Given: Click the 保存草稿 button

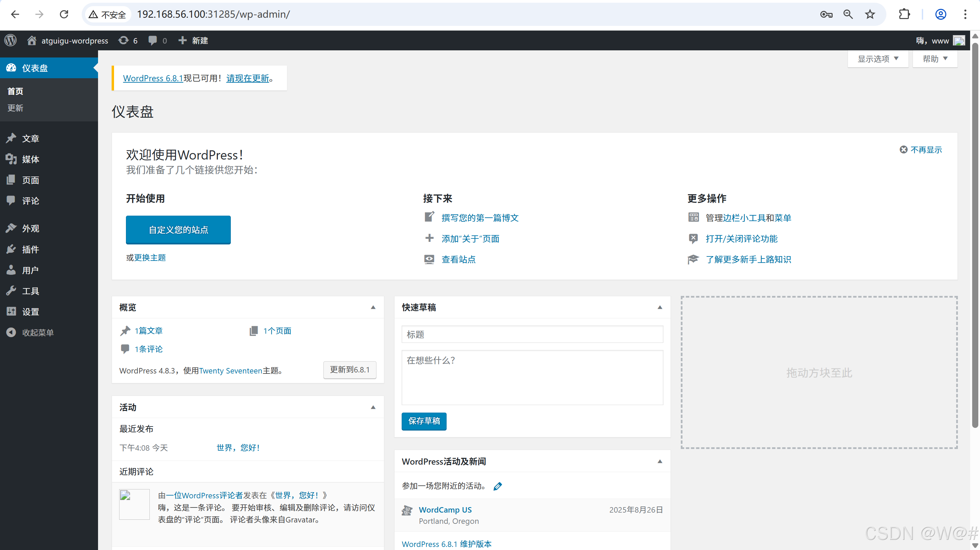Looking at the screenshot, I should click(x=424, y=421).
